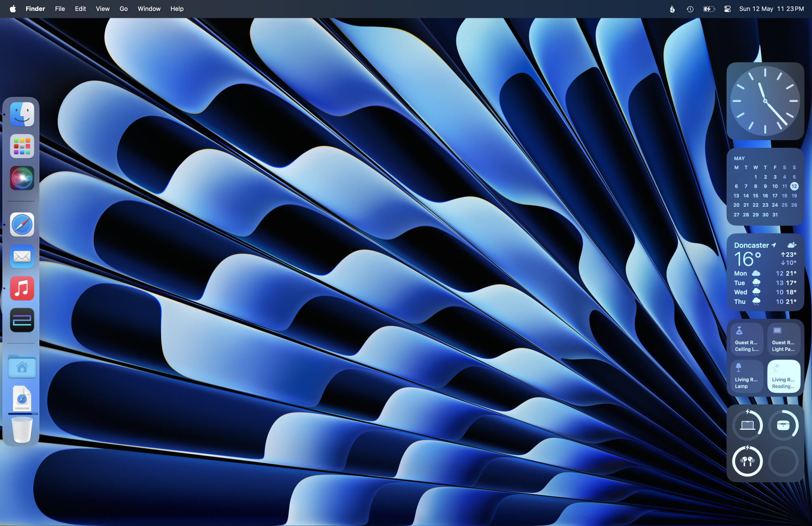Open the Apple menu
812x526 pixels.
pyautogui.click(x=13, y=9)
